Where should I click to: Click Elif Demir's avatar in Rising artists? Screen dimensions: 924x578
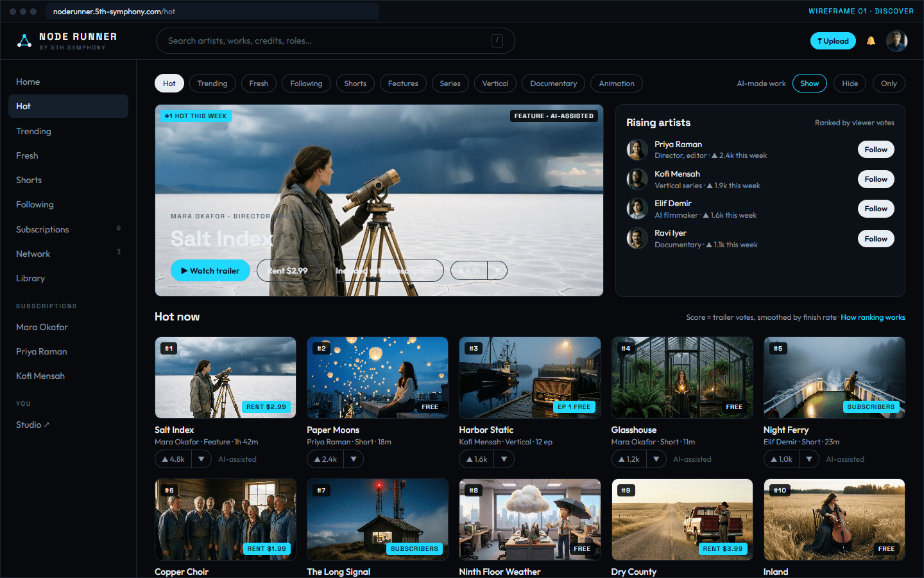pos(637,209)
